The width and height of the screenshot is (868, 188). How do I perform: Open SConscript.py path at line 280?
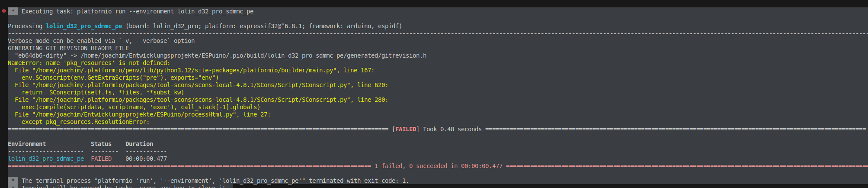[191, 100]
